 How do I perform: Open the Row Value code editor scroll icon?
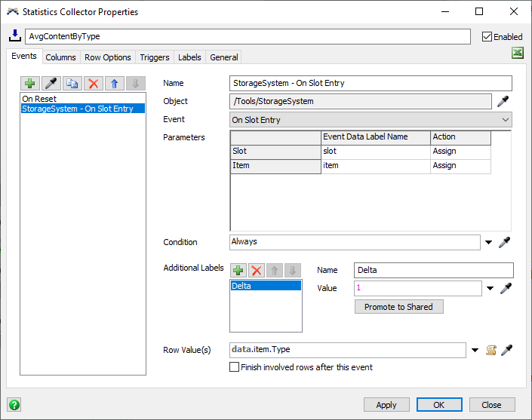(x=491, y=350)
